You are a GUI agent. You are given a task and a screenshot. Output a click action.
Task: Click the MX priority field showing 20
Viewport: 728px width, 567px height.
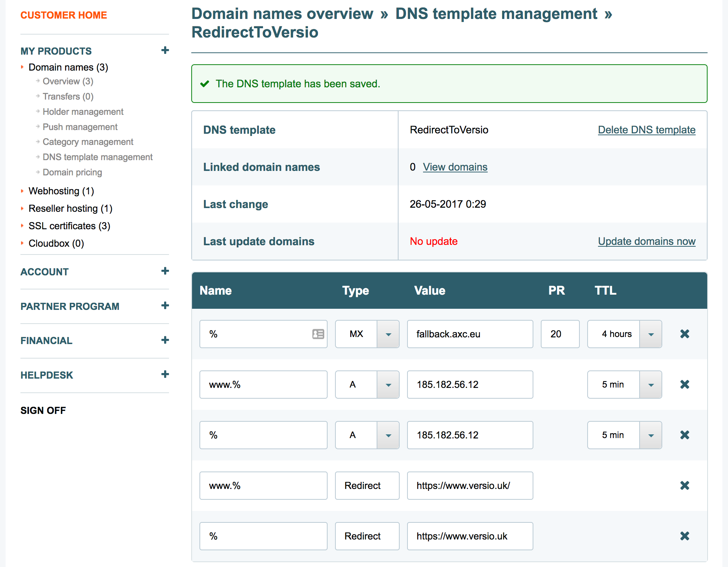point(560,334)
